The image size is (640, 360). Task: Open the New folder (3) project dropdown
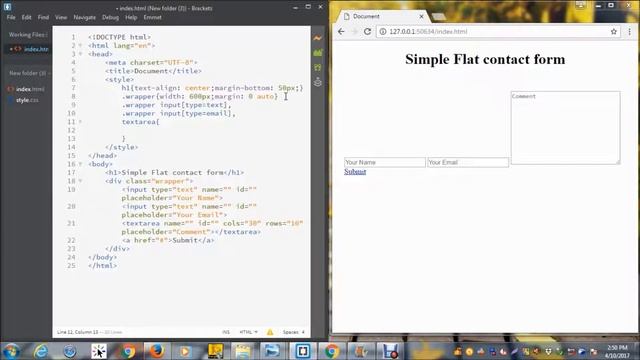click(x=29, y=73)
